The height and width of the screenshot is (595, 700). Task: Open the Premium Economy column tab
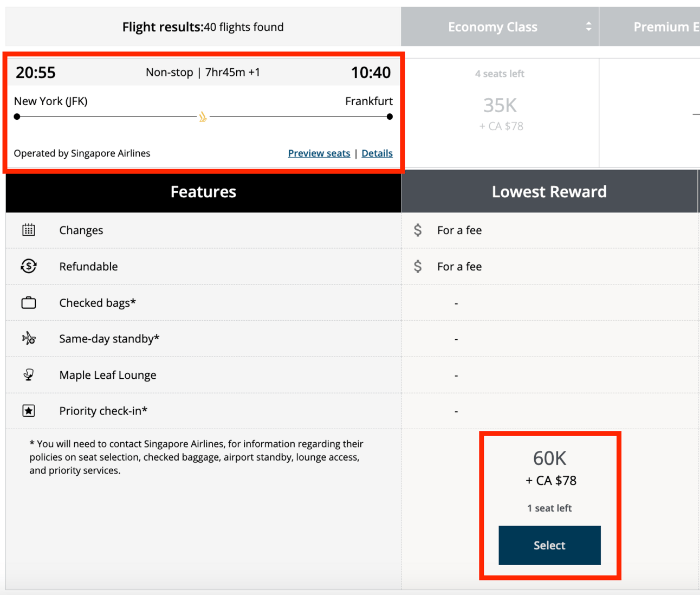(650, 27)
